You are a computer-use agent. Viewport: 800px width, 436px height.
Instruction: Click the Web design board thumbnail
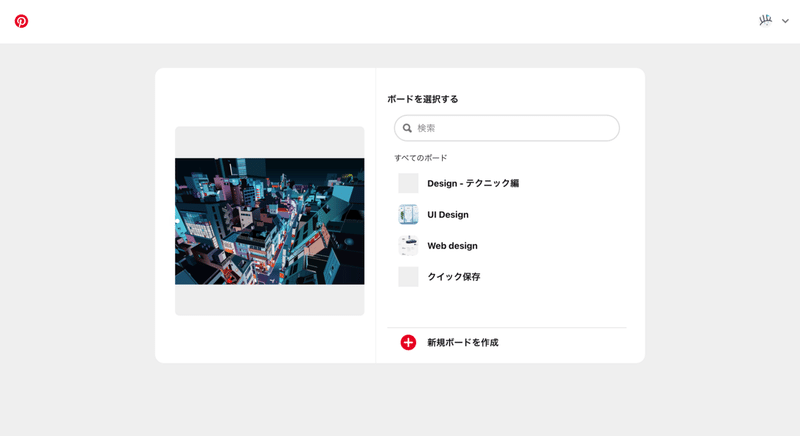[x=408, y=246]
